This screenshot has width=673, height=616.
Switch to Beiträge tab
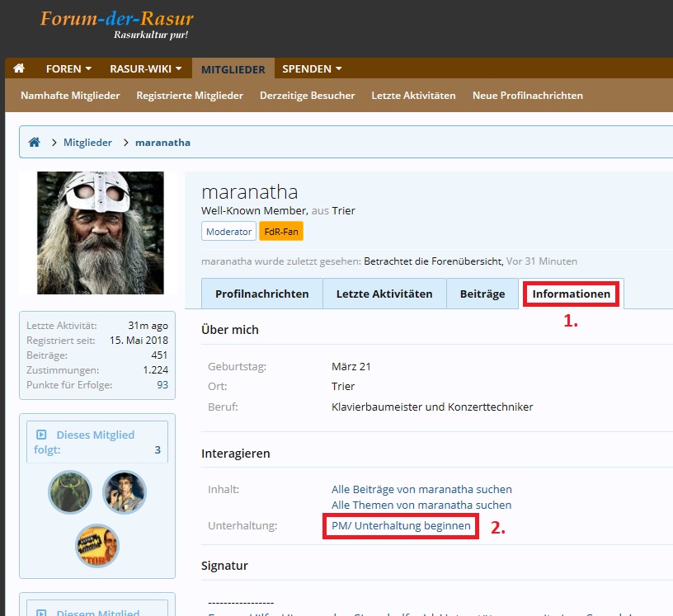[x=482, y=294]
